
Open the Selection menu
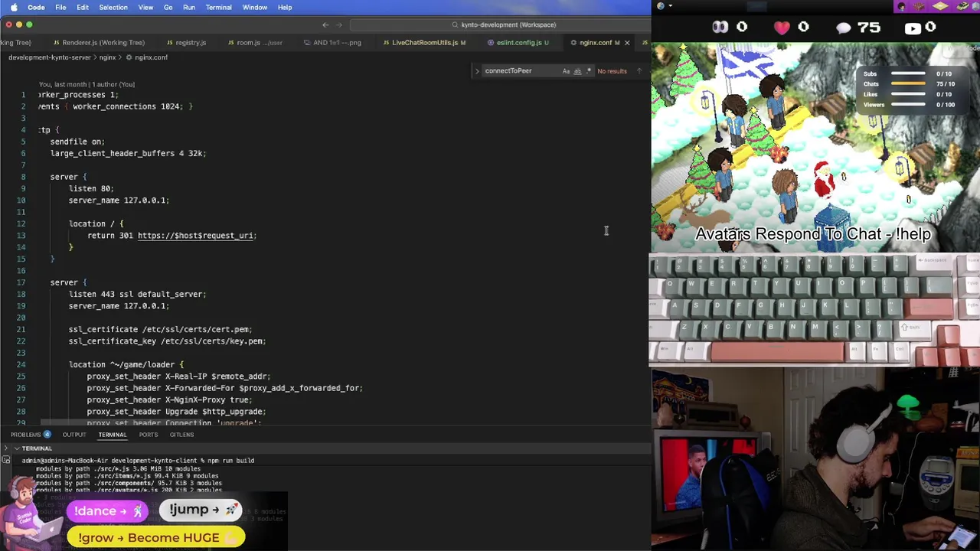(x=113, y=7)
